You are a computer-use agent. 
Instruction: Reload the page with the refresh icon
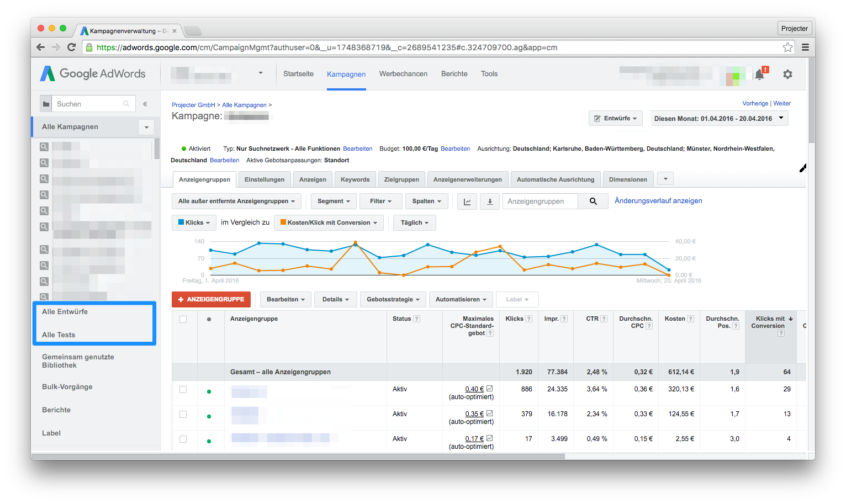point(71,47)
